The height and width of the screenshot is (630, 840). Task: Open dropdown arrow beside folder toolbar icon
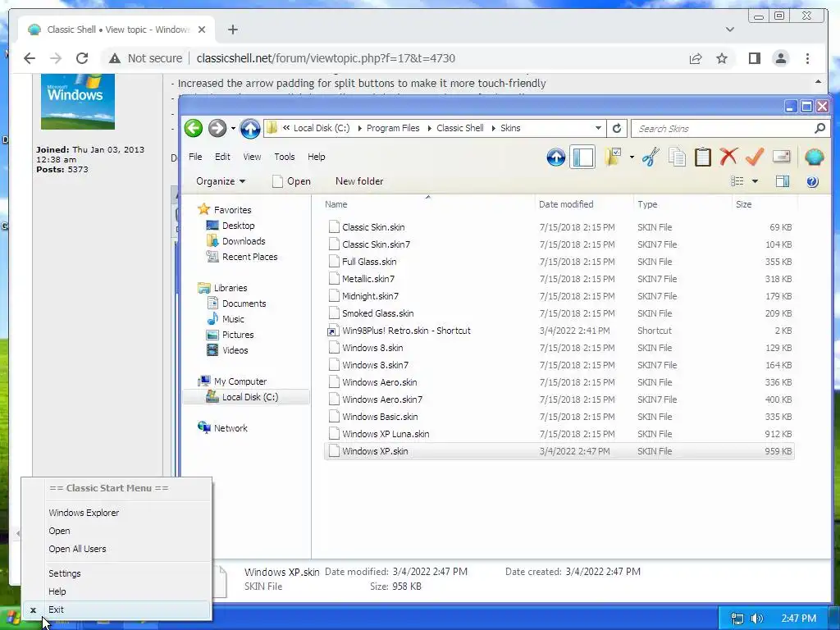coord(632,157)
